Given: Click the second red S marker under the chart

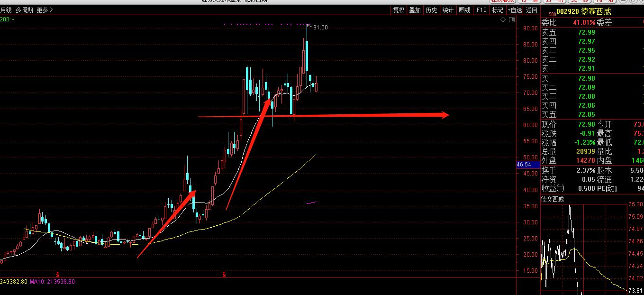Looking at the screenshot, I should pos(224,275).
